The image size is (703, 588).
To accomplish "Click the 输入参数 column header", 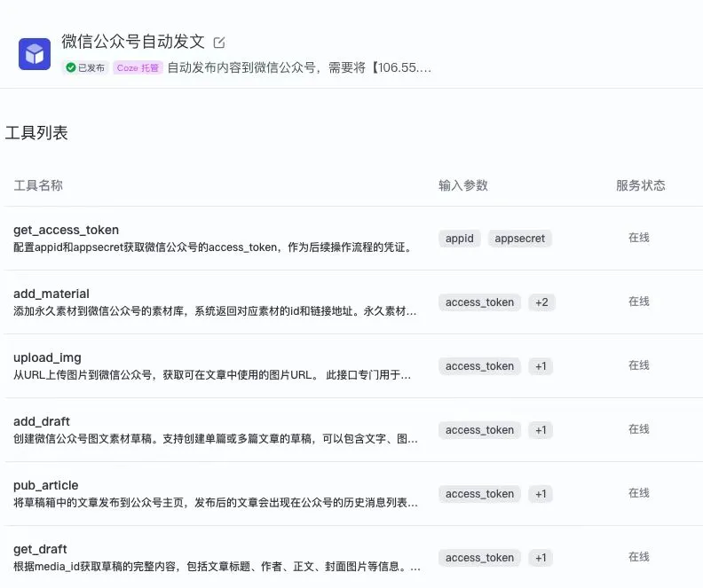I will (463, 185).
